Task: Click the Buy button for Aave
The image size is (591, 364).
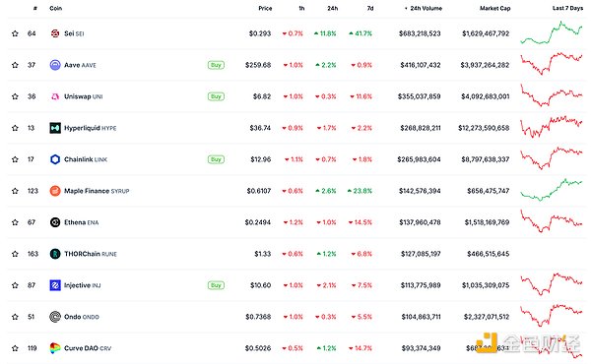Action: tap(216, 65)
